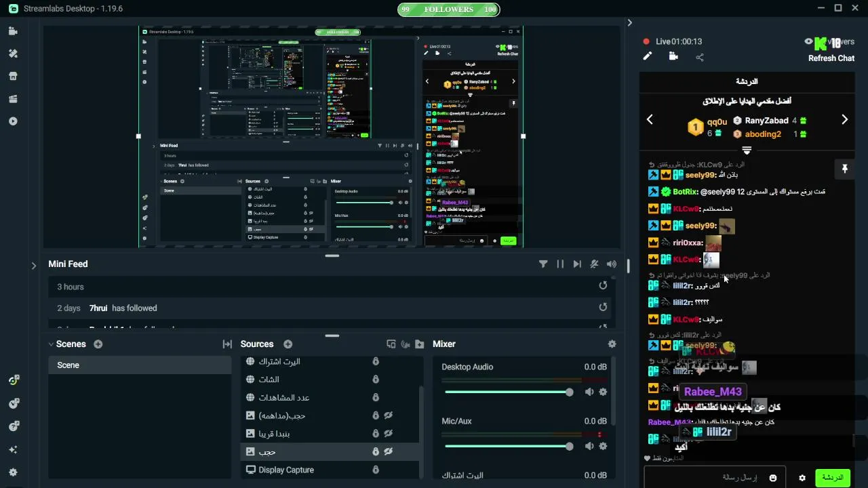
Task: Open Mic/Aux settings gear
Action: (x=603, y=446)
